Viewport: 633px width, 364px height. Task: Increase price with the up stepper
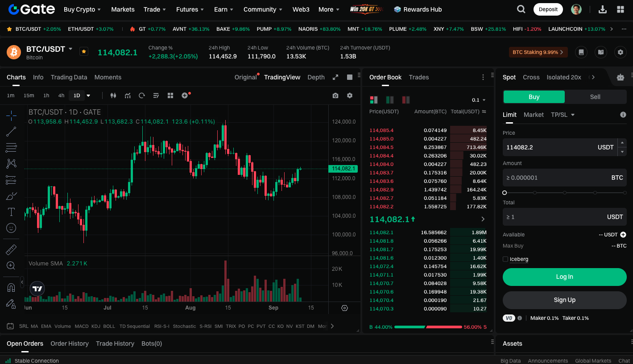click(x=622, y=143)
